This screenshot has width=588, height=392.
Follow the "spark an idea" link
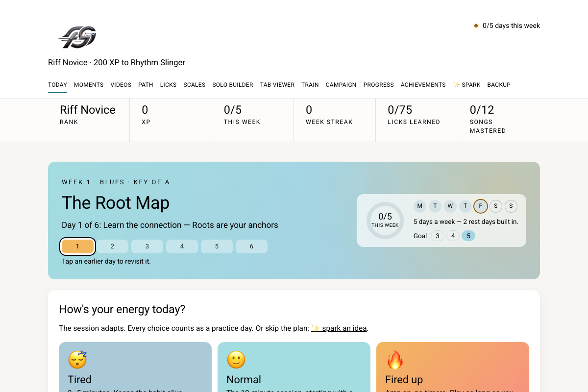[x=339, y=328]
